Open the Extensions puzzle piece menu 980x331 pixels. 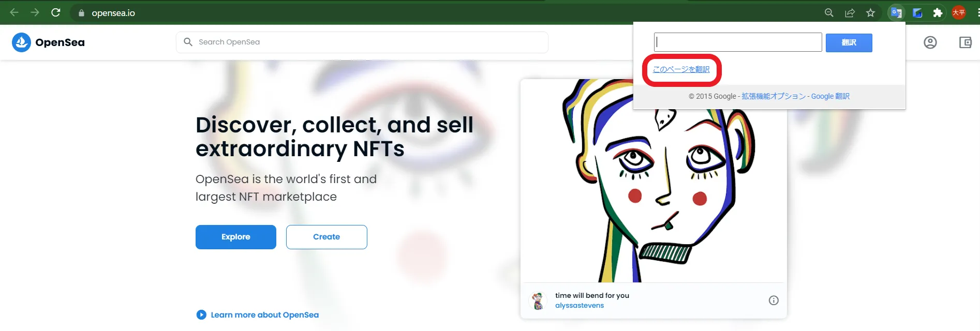point(938,13)
